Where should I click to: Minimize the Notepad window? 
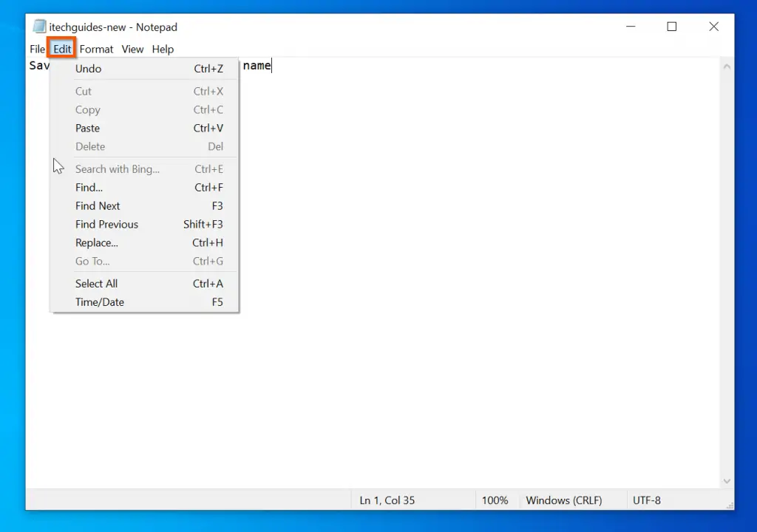[631, 27]
